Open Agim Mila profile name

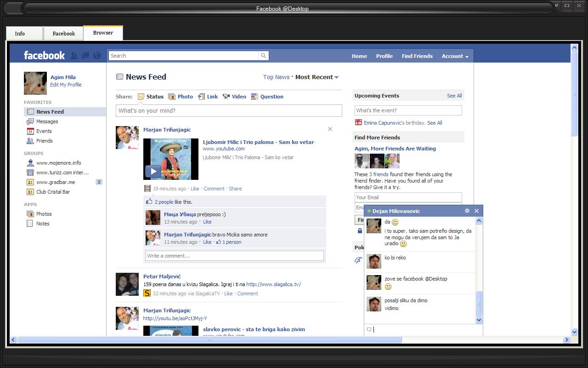(63, 77)
